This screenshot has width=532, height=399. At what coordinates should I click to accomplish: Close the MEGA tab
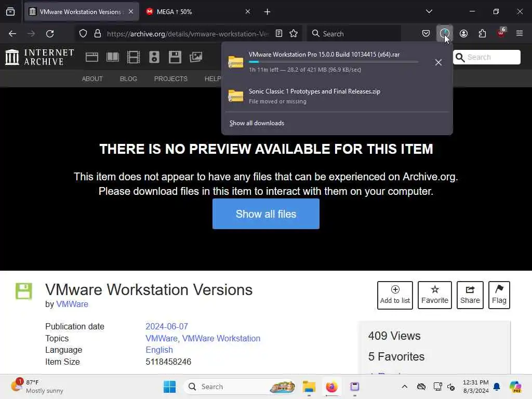248,12
